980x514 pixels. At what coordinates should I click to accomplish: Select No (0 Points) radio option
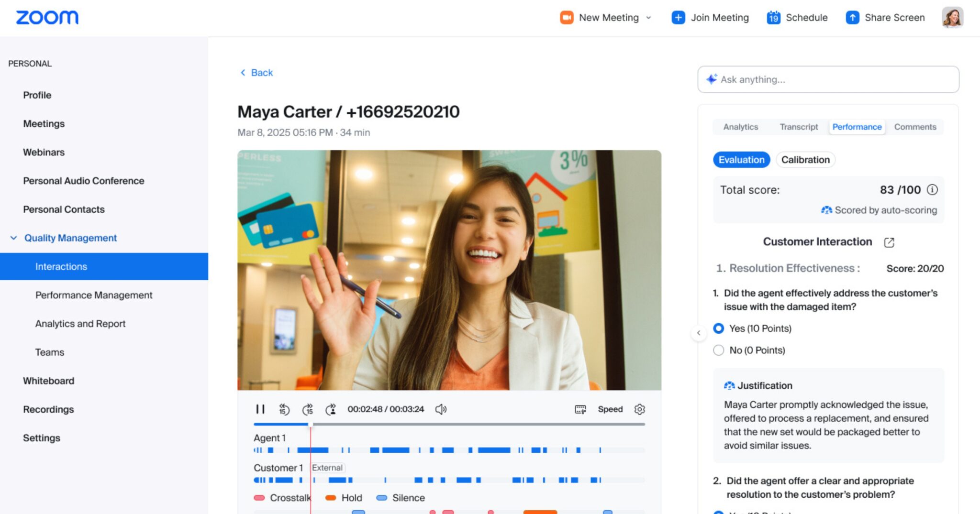[x=719, y=350]
